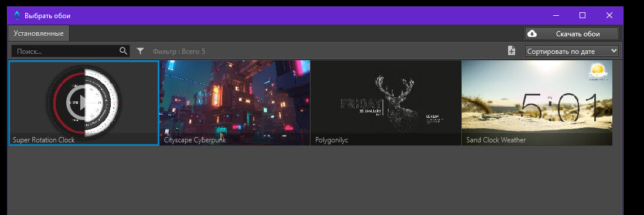Select the Polygonilyc deer wallpaper thumbnail
Viewport: 644px width, 215px height.
click(386, 103)
